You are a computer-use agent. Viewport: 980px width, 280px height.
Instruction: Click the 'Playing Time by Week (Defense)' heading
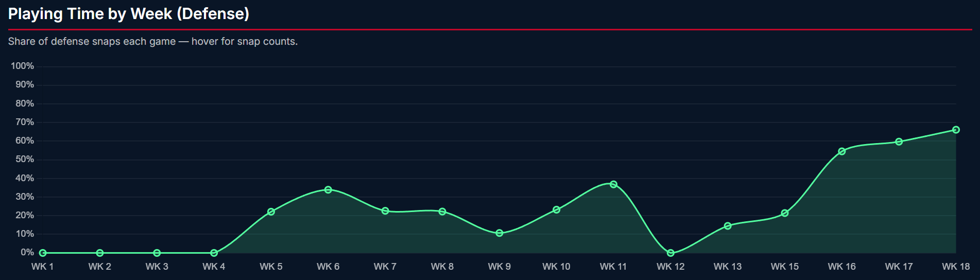[129, 13]
